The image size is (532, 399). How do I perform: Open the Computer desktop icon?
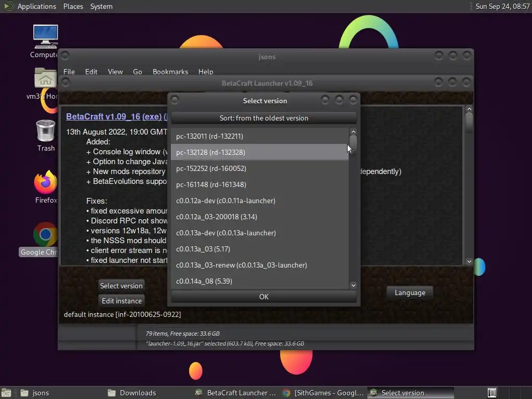click(45, 41)
